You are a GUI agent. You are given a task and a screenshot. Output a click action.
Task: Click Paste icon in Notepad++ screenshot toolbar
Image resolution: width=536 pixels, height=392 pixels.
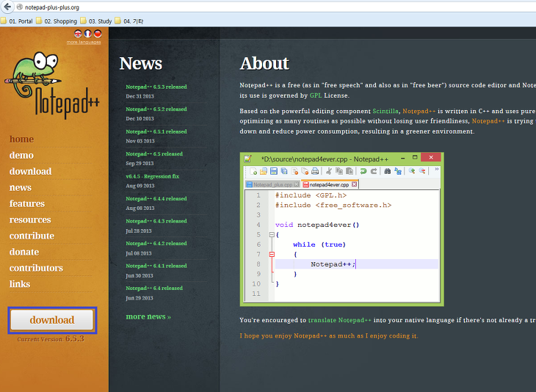(x=350, y=171)
